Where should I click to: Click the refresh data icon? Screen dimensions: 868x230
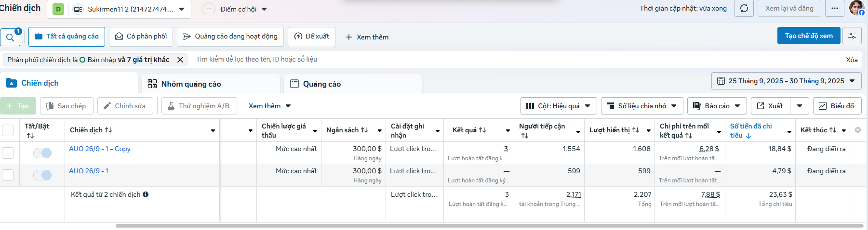tap(744, 9)
